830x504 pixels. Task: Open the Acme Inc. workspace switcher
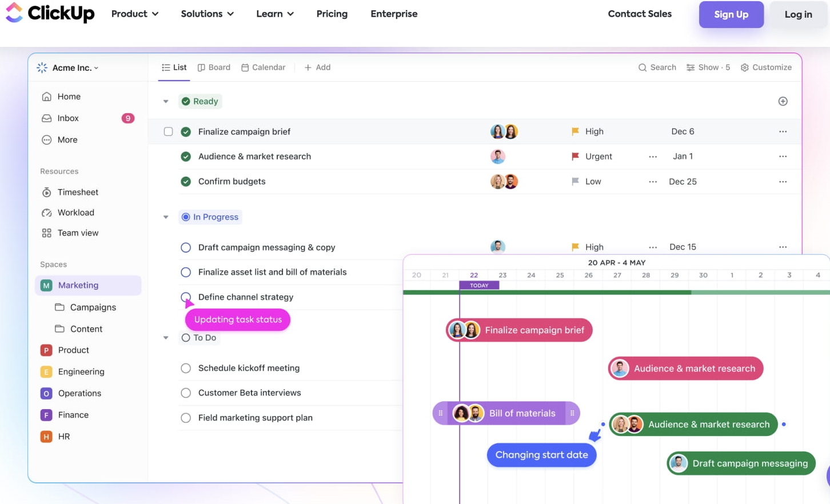click(x=67, y=67)
